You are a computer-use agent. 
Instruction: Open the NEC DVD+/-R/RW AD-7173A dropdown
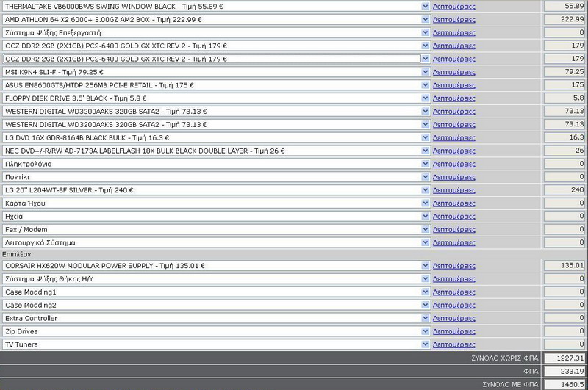[x=215, y=151]
